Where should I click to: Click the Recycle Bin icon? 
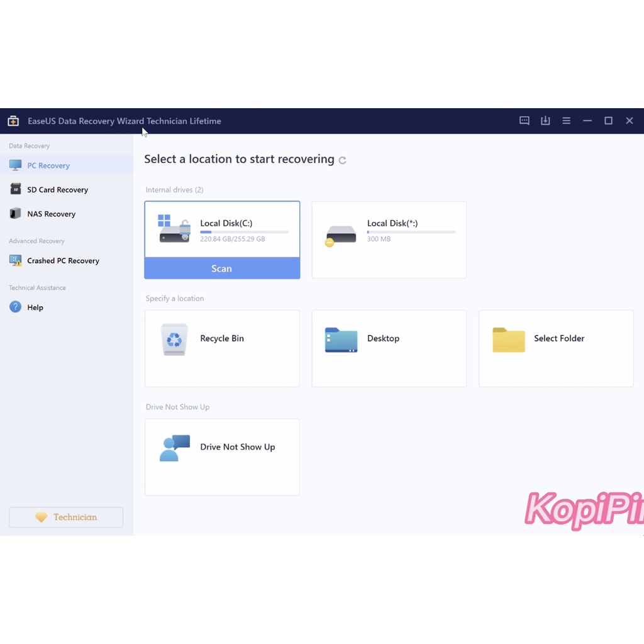(x=174, y=339)
